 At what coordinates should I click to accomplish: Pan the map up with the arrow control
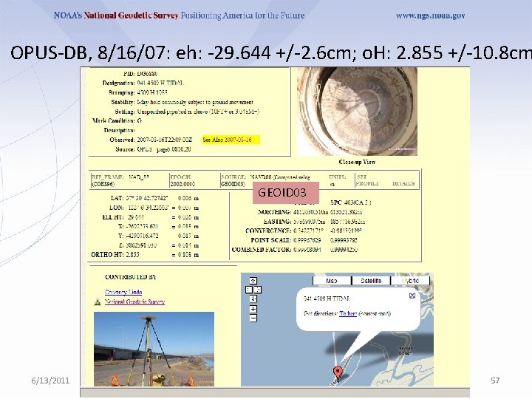253,281
